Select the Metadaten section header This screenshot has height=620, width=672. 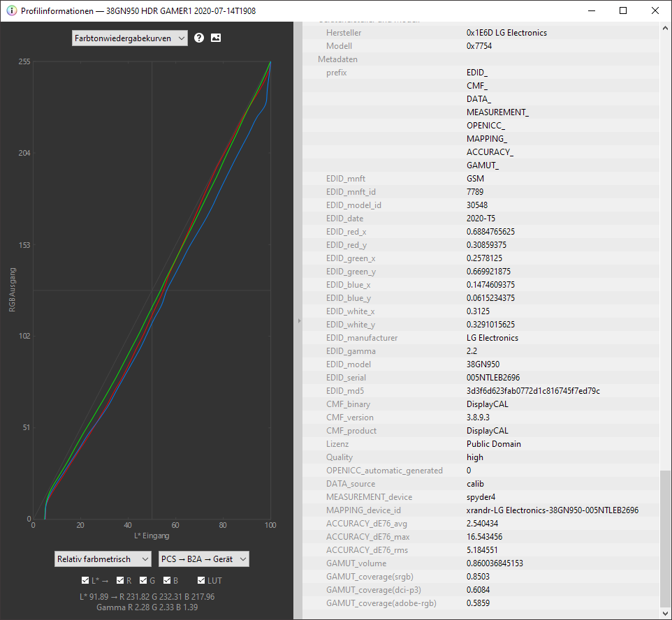(337, 59)
